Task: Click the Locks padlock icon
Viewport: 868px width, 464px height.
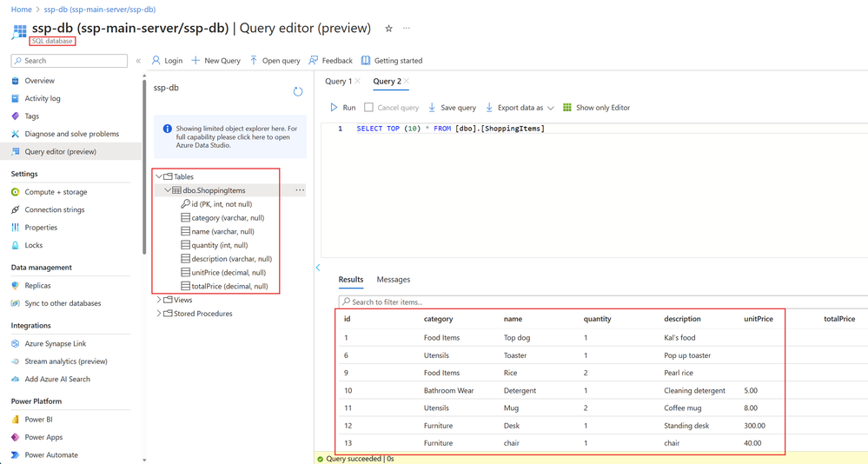Action: (x=15, y=245)
